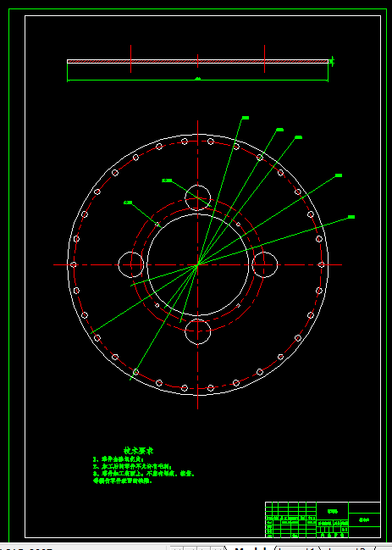Select the leader label pointing to the top large hole
This screenshot has height=550, width=392.
tap(167, 181)
